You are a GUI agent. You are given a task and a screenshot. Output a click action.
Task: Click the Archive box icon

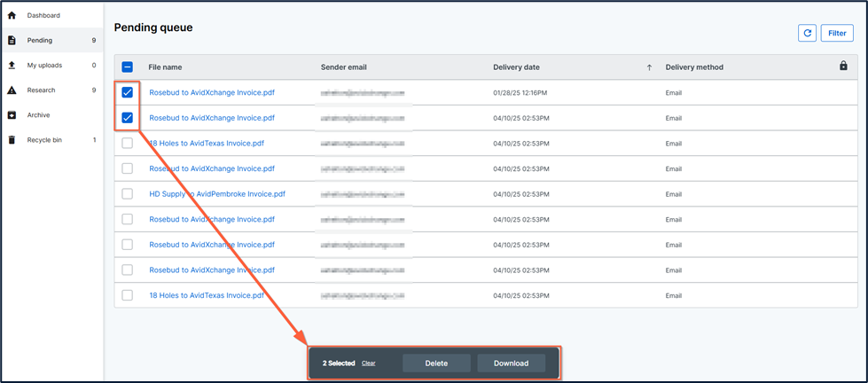pyautogui.click(x=12, y=115)
